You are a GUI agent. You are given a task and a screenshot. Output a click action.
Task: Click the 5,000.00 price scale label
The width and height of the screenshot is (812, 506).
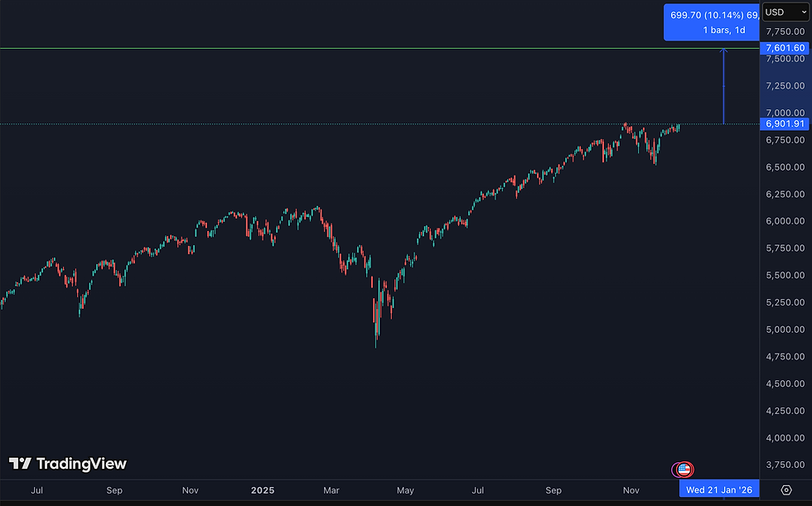coord(785,330)
